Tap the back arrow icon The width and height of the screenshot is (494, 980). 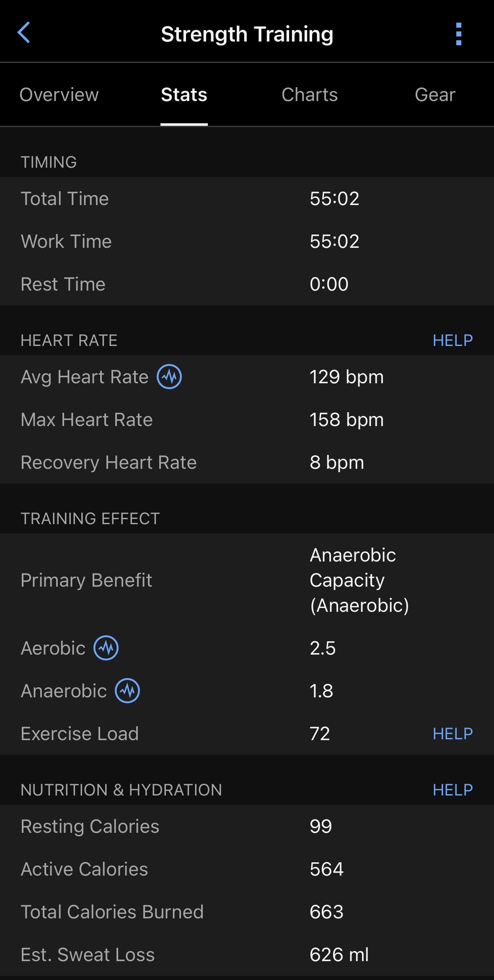pyautogui.click(x=24, y=33)
